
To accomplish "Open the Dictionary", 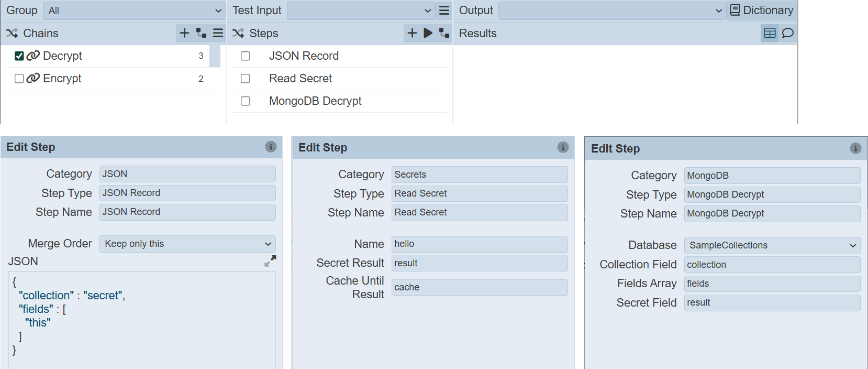I will (762, 10).
